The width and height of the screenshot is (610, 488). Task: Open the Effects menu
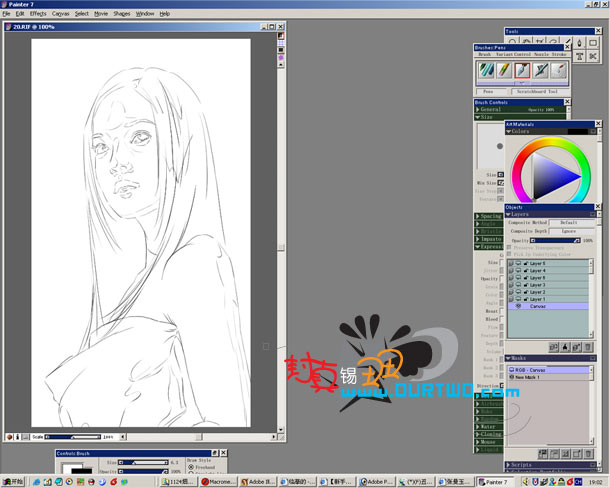pyautogui.click(x=38, y=14)
